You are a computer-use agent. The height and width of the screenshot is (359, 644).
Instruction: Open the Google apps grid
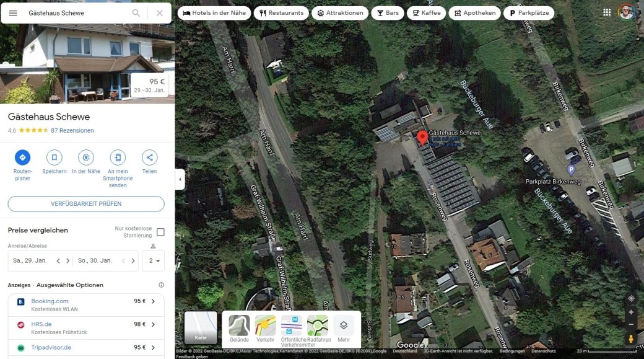[x=607, y=12]
